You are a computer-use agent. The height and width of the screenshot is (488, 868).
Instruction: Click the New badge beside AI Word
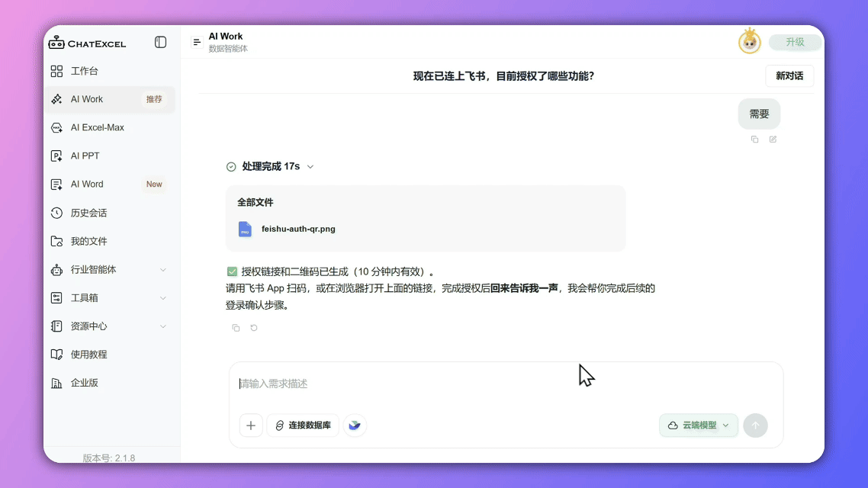click(154, 184)
